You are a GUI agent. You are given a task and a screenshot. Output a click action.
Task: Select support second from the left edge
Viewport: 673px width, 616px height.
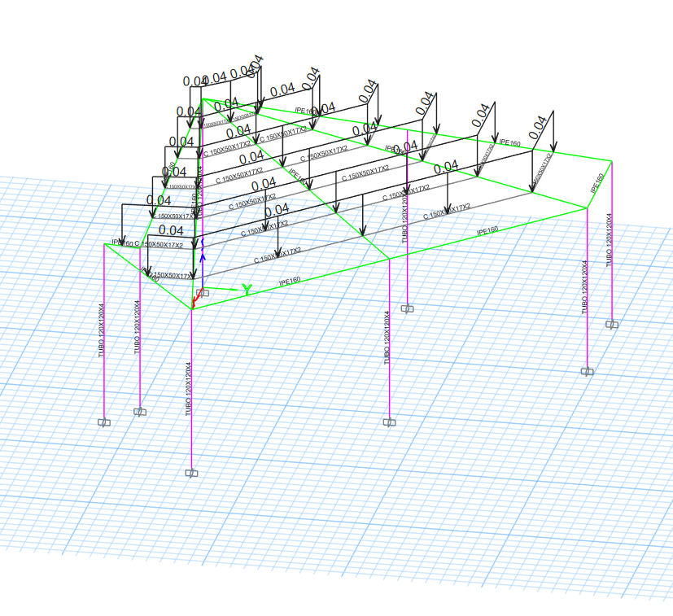click(140, 412)
